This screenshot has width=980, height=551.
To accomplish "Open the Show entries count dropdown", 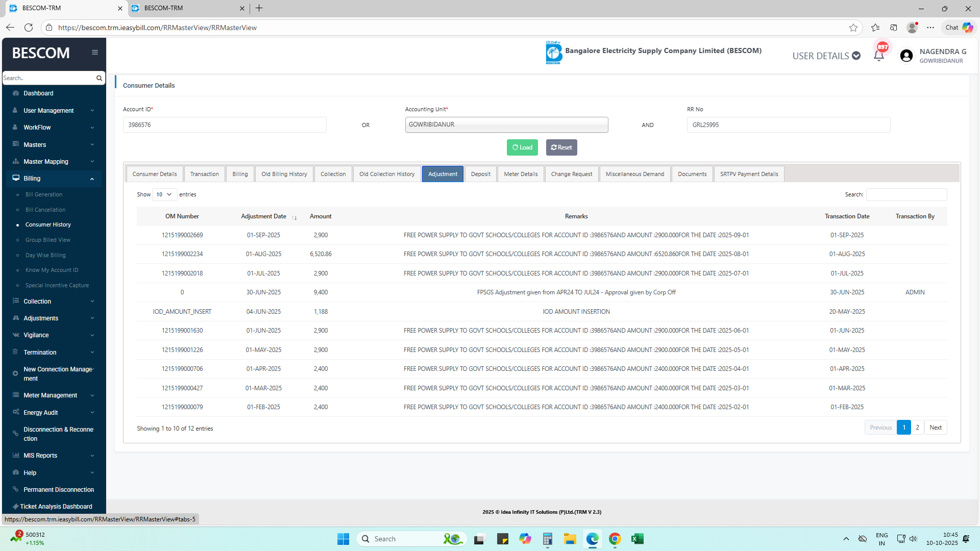I will (x=164, y=194).
